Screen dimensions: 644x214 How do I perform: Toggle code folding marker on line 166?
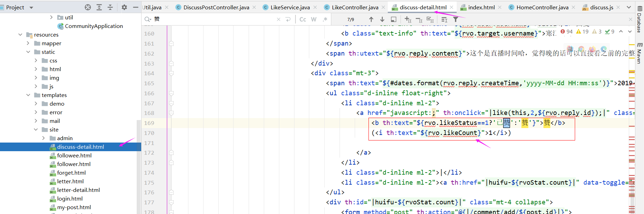(171, 93)
